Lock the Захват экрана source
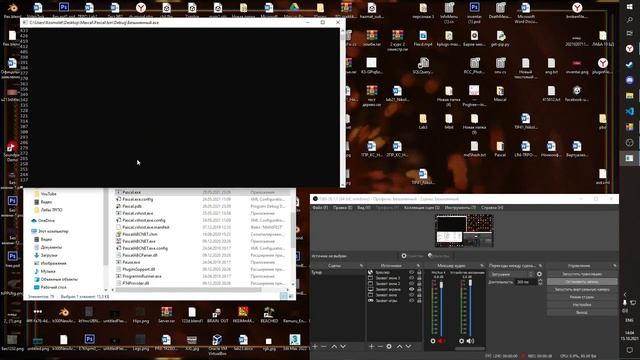This screenshot has height=360, width=640. coord(419,289)
